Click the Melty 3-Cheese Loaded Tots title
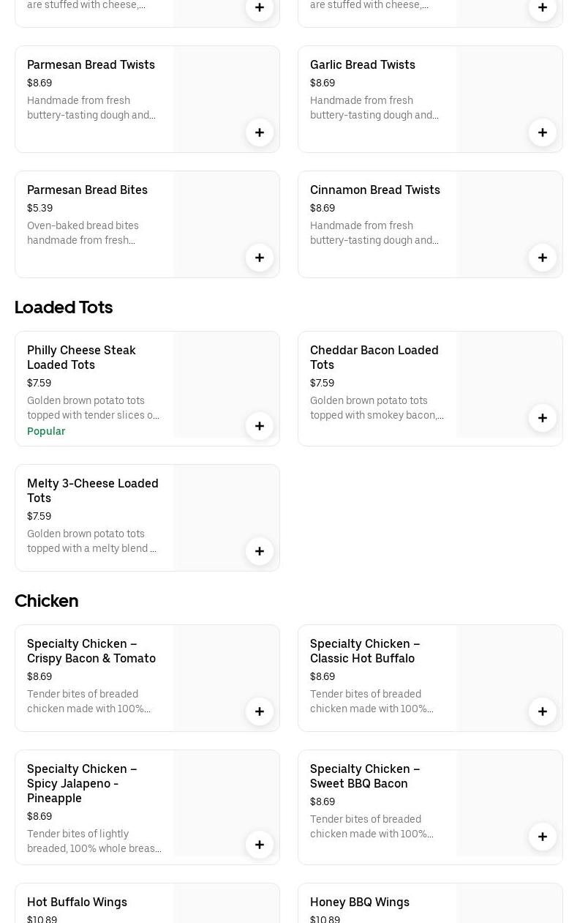This screenshot has height=923, width=588. pos(93,490)
